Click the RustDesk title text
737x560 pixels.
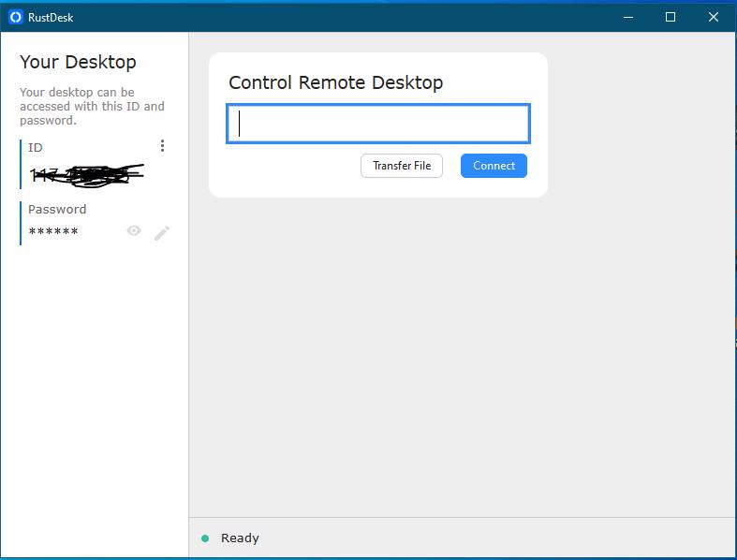[x=51, y=18]
